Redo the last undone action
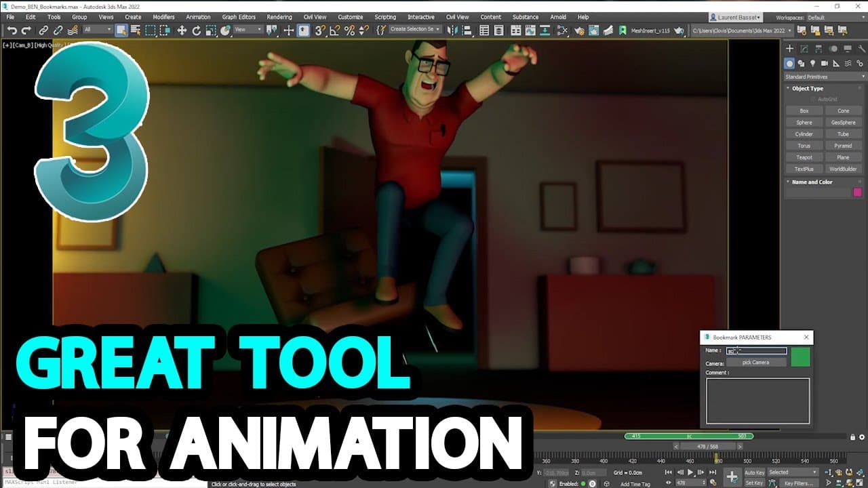 click(x=26, y=30)
